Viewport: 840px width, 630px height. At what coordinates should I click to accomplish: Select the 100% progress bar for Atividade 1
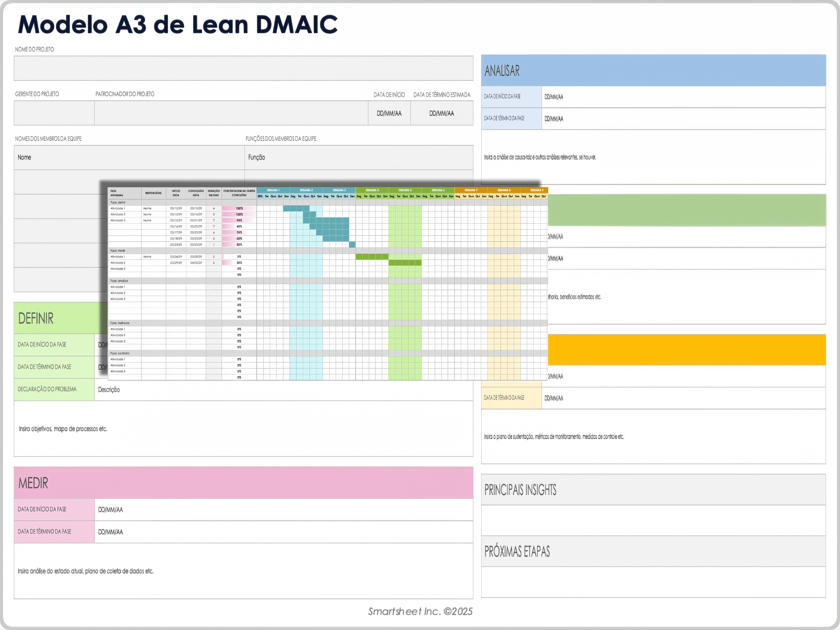tap(238, 209)
